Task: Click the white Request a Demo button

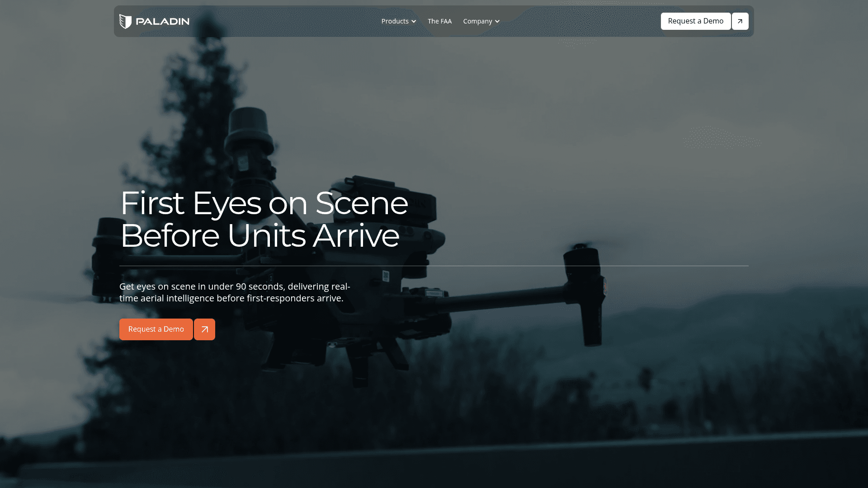Action: tap(695, 21)
